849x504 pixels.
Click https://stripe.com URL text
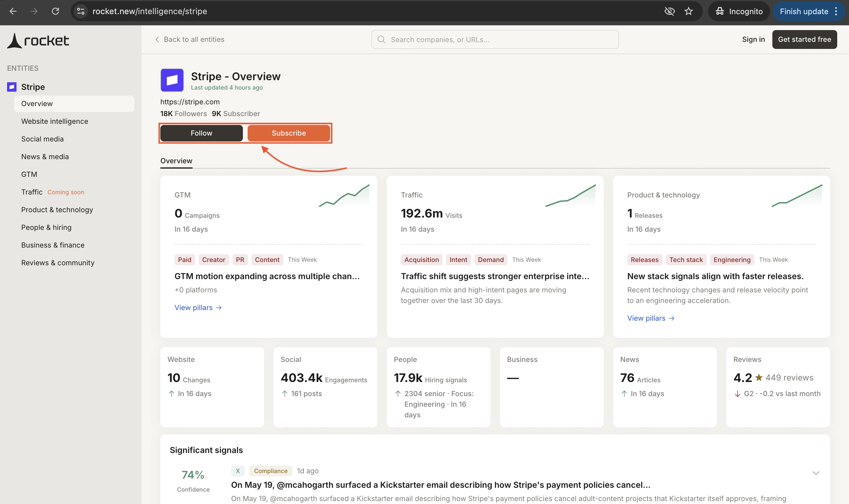tap(190, 102)
